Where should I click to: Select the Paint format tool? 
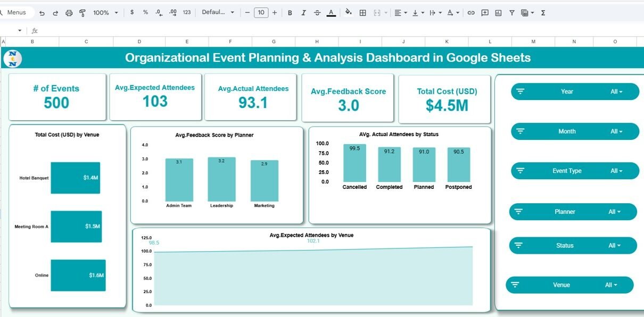[82, 13]
